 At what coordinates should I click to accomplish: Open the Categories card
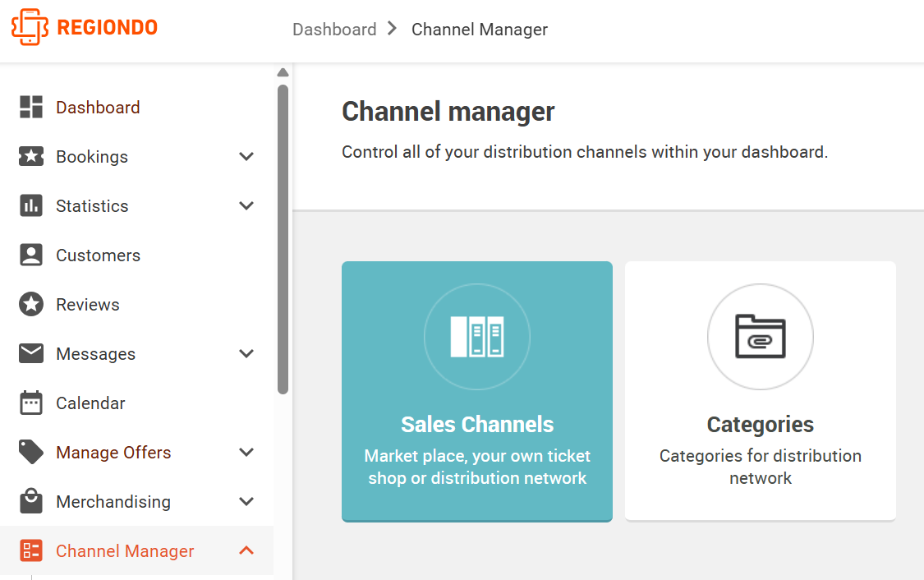pyautogui.click(x=761, y=391)
